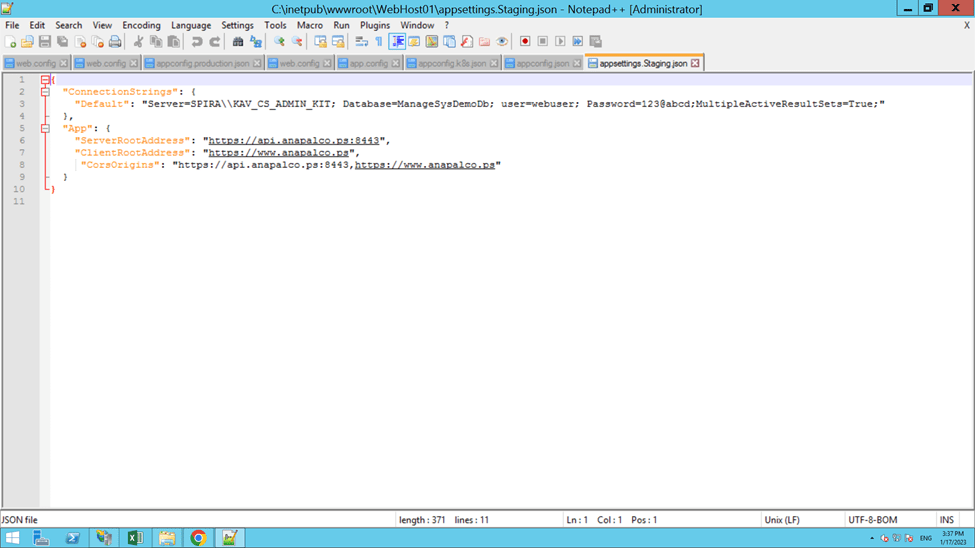Click the Close document toolbar icon
This screenshot has width=975, height=548.
[x=80, y=42]
